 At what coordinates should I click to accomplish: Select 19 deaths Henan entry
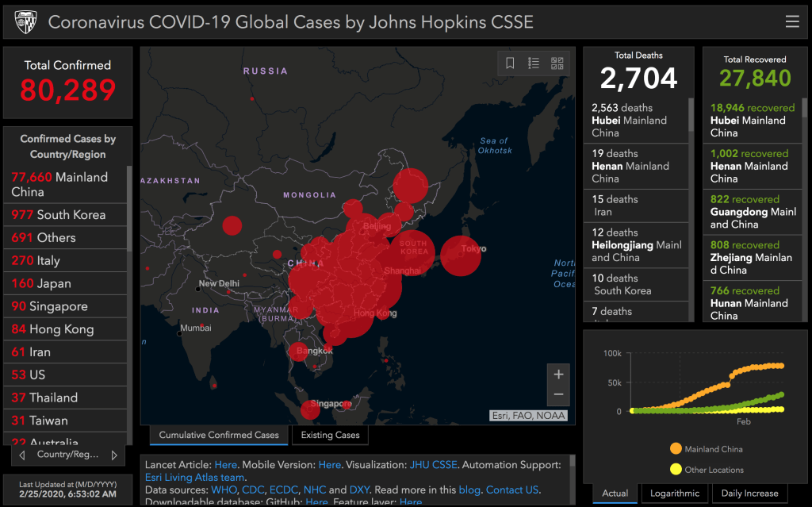(x=636, y=166)
